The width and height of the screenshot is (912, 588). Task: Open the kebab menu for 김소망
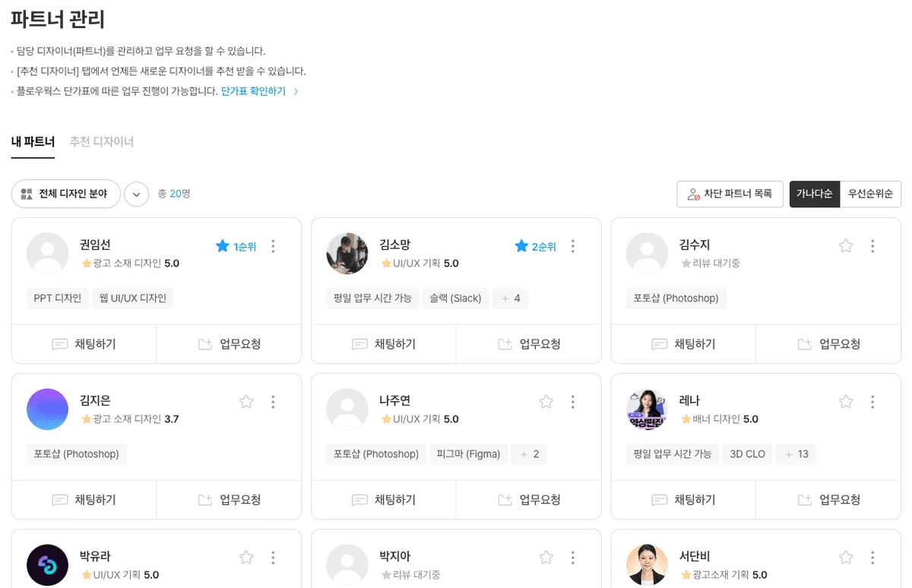573,246
